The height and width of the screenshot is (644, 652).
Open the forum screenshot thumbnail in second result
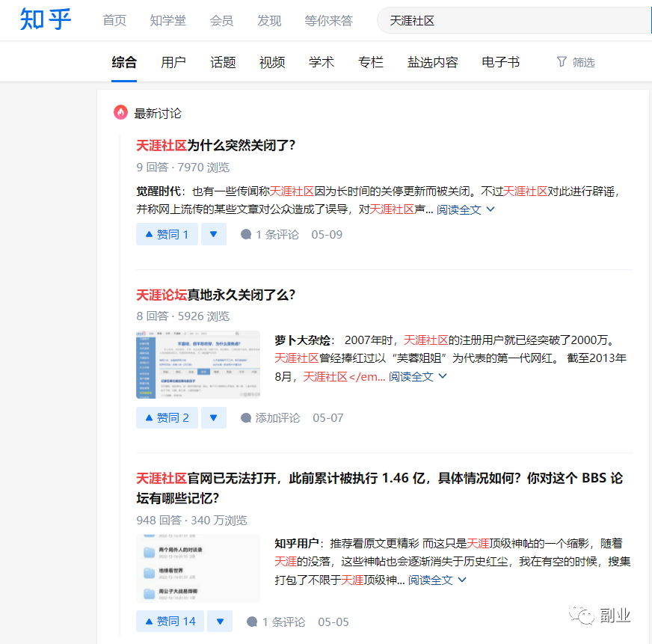[198, 364]
